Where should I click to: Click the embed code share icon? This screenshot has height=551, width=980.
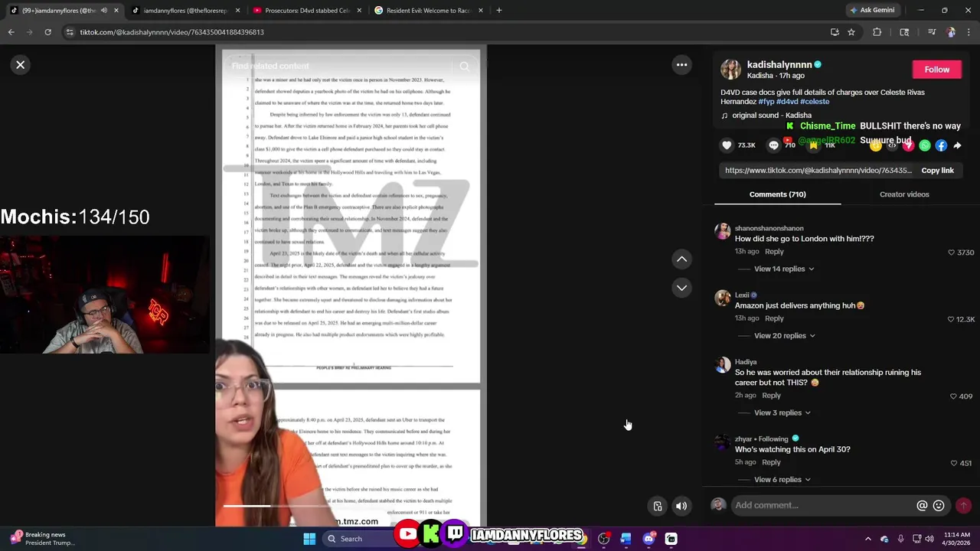click(892, 145)
